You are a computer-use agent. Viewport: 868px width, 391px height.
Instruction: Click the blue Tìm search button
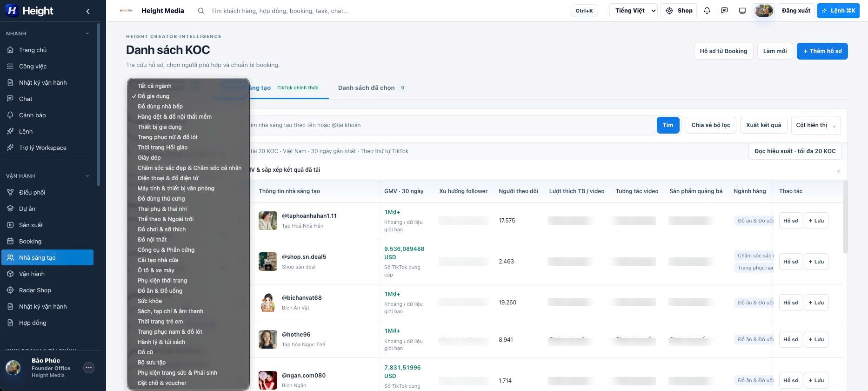[668, 125]
